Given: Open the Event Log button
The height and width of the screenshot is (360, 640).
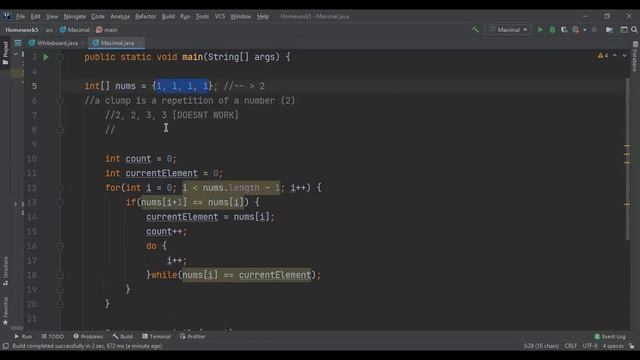Looking at the screenshot, I should [x=610, y=336].
